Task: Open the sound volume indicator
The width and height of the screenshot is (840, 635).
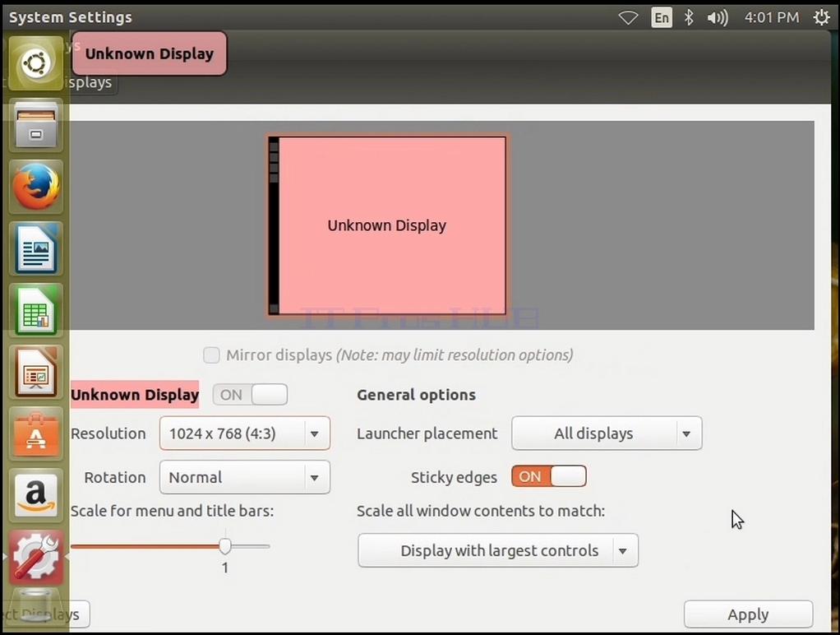Action: pyautogui.click(x=718, y=18)
